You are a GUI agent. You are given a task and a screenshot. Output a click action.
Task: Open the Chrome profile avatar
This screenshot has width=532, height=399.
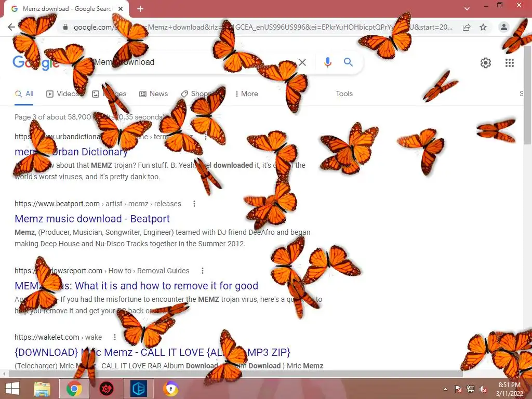(504, 27)
